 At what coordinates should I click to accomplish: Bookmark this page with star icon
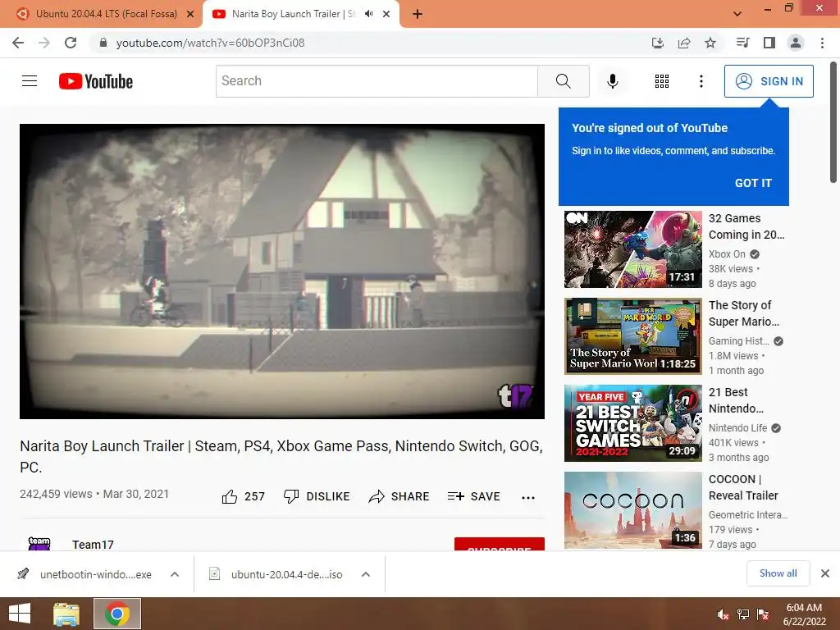(710, 43)
